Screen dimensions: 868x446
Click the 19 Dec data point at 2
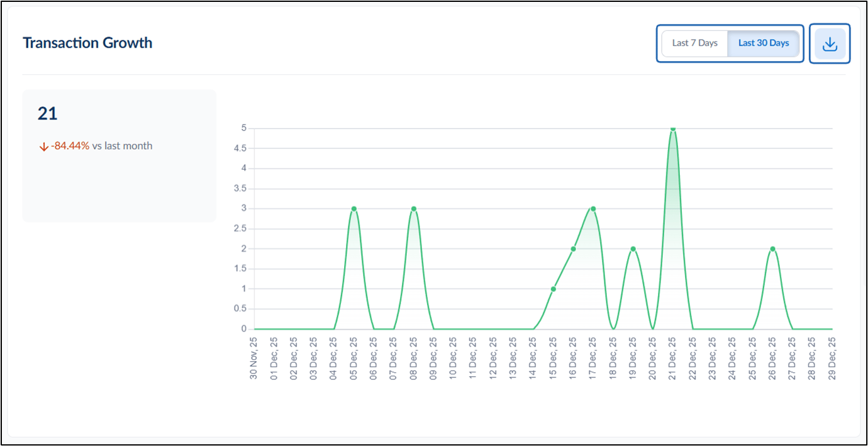[633, 249]
